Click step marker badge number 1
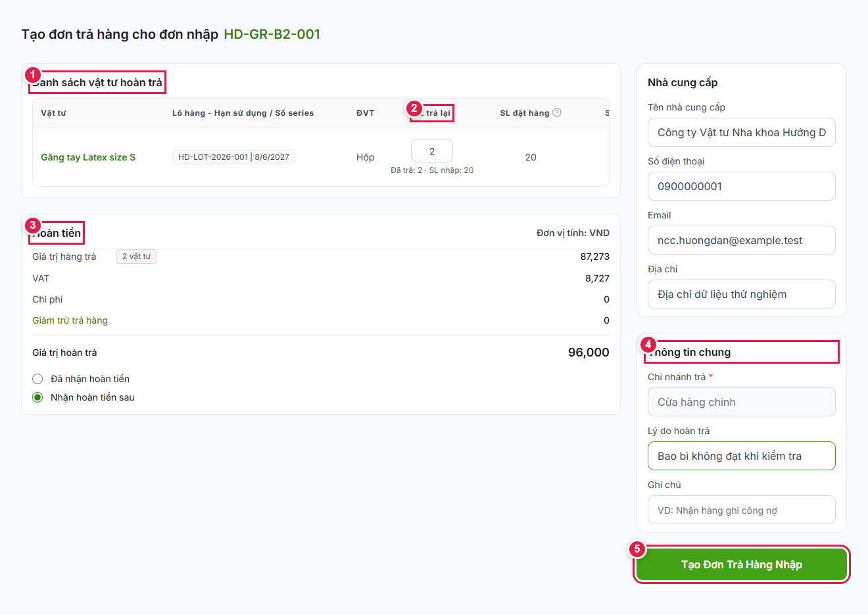This screenshot has height=615, width=868. coord(33,75)
